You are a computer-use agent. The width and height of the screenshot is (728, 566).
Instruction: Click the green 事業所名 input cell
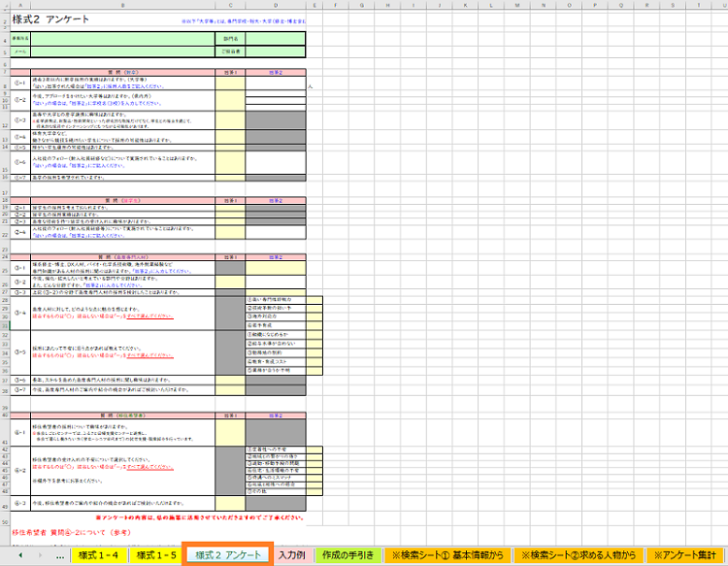pyautogui.click(x=123, y=37)
